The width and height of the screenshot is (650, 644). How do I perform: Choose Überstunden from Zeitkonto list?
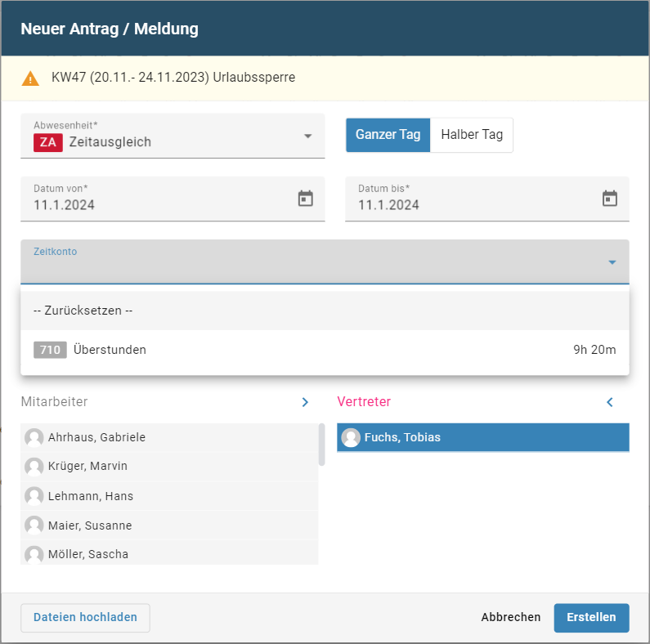click(x=110, y=350)
